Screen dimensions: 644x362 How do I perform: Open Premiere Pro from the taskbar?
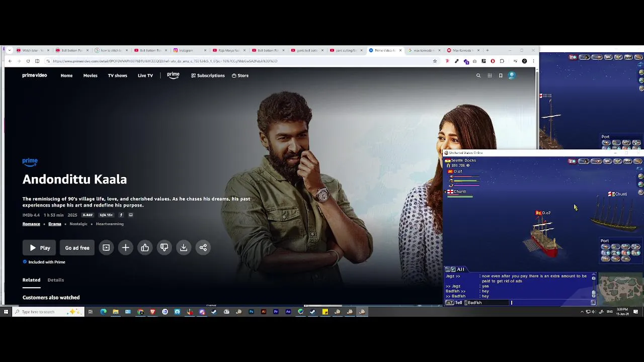276,312
